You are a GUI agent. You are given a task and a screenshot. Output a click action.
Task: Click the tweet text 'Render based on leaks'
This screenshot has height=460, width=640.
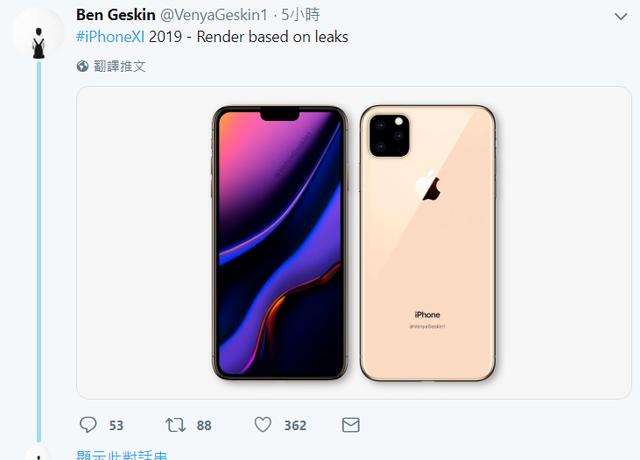(273, 37)
